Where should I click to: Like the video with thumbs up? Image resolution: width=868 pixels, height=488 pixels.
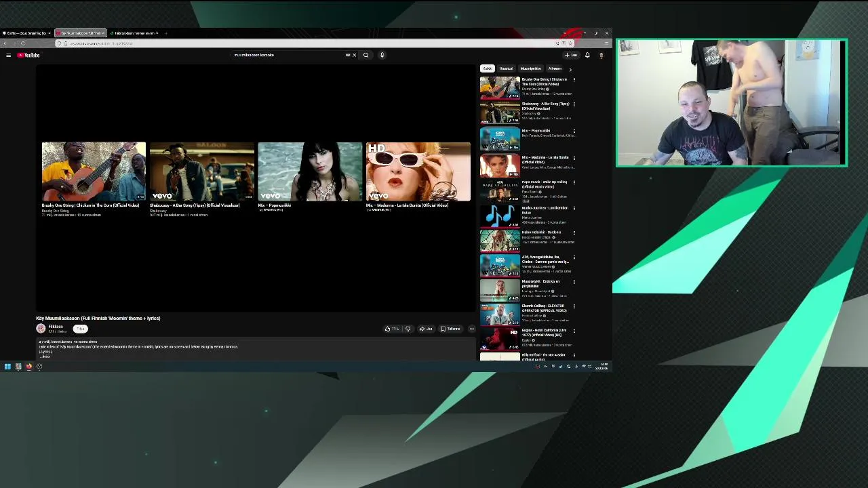(391, 329)
